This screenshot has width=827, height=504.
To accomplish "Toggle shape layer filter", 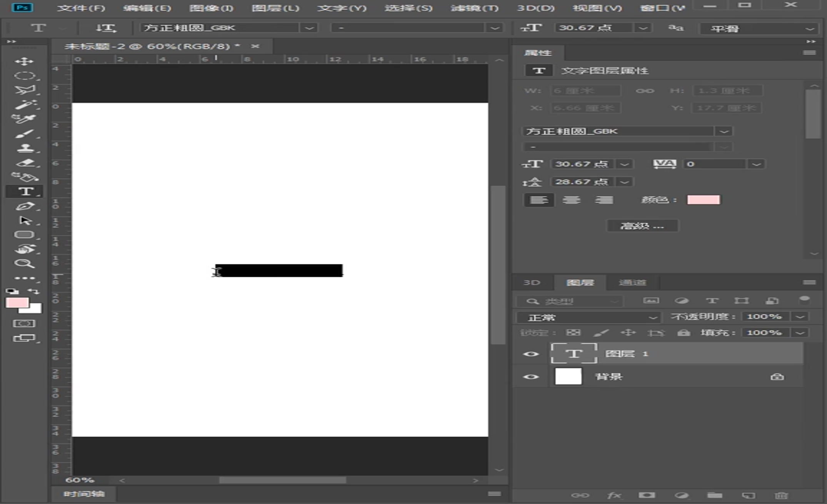I will pyautogui.click(x=742, y=301).
